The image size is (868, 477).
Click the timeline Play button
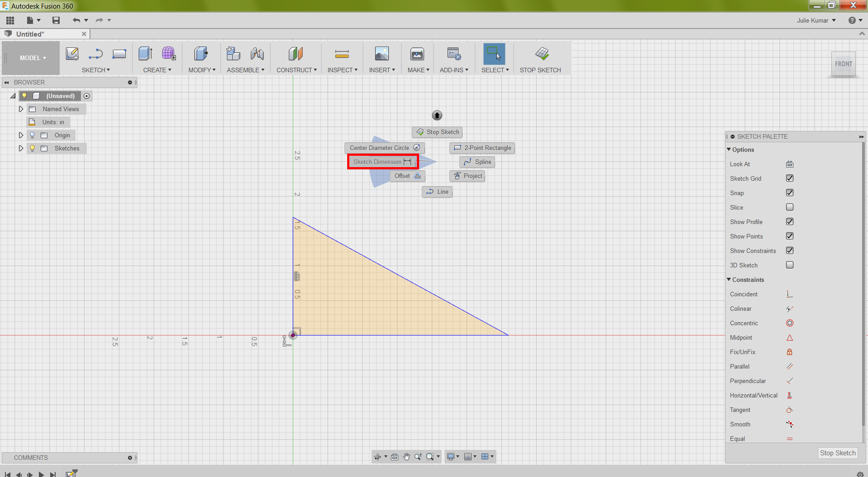click(41, 474)
